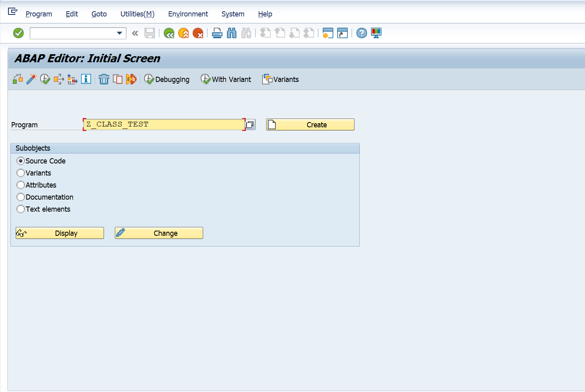This screenshot has width=585, height=392.
Task: Click the First Page icon
Action: click(265, 33)
